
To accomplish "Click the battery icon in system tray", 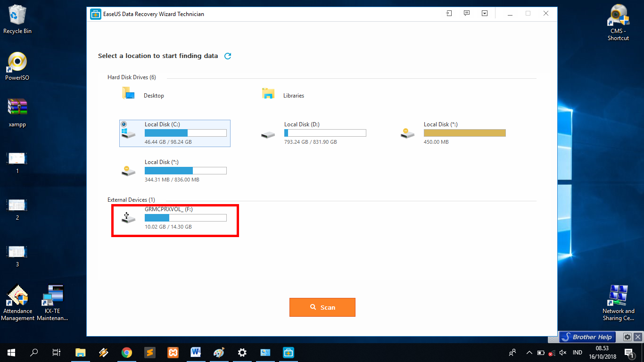I will tap(540, 352).
